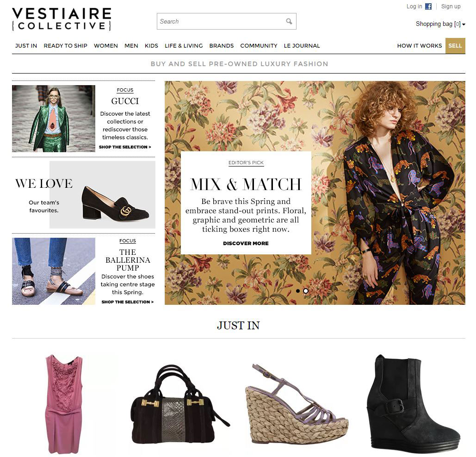Open HOW IT WORKS page

pos(419,45)
